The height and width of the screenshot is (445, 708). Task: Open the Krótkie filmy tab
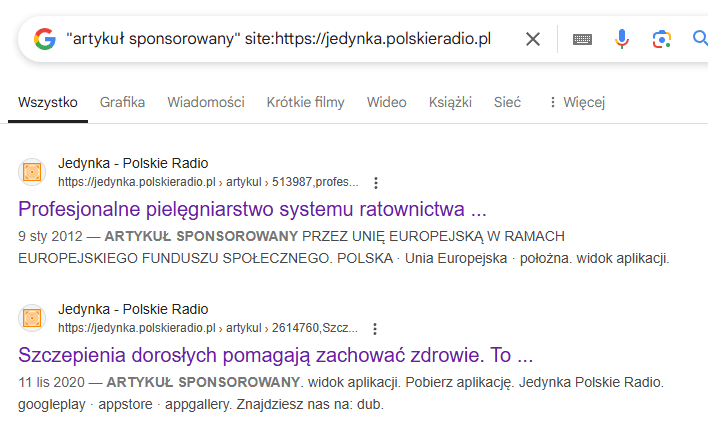click(x=305, y=102)
